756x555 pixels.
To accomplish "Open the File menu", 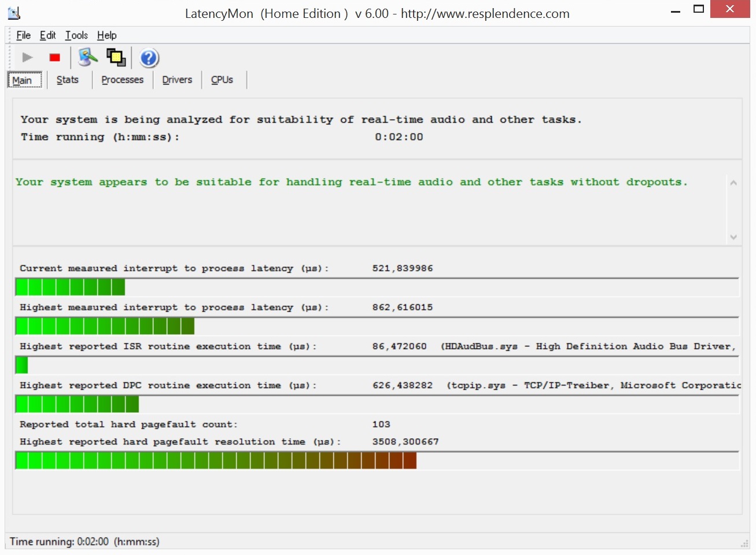I will click(x=24, y=35).
